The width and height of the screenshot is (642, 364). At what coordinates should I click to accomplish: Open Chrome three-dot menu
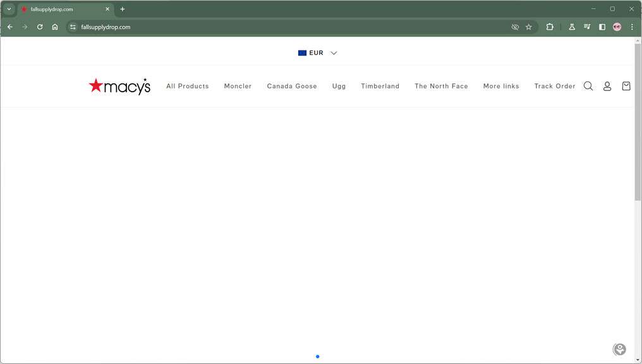632,27
